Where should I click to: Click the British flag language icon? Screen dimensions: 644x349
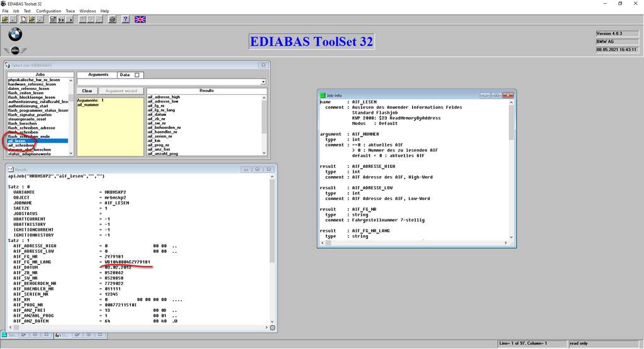140,19
